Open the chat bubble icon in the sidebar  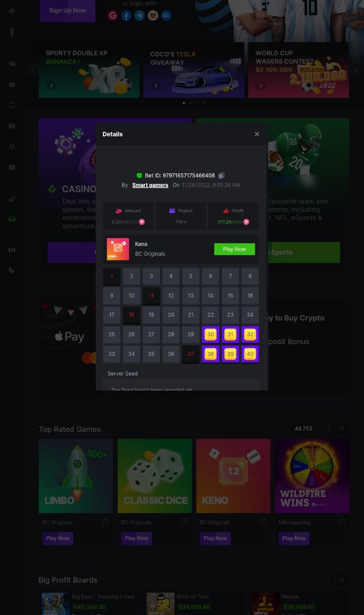(x=12, y=167)
